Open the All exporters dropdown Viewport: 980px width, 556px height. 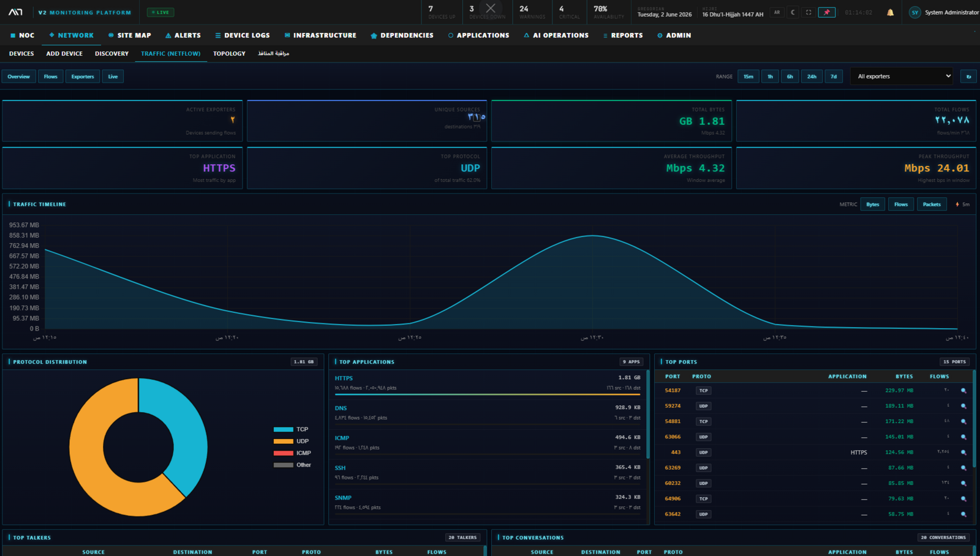[902, 77]
